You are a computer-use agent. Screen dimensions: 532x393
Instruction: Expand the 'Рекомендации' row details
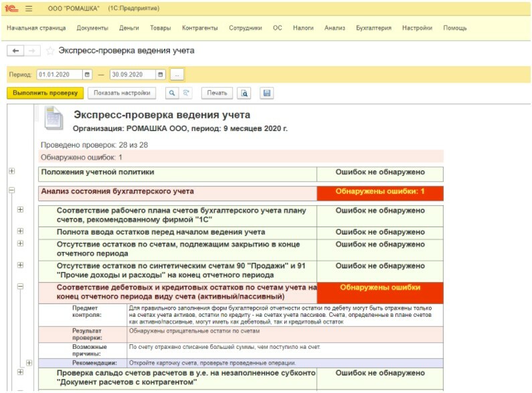click(x=29, y=362)
